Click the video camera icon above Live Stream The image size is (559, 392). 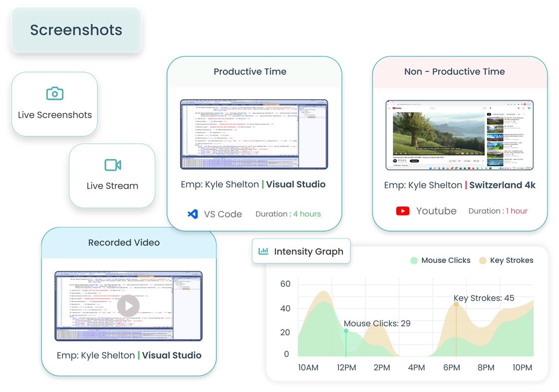pos(113,165)
